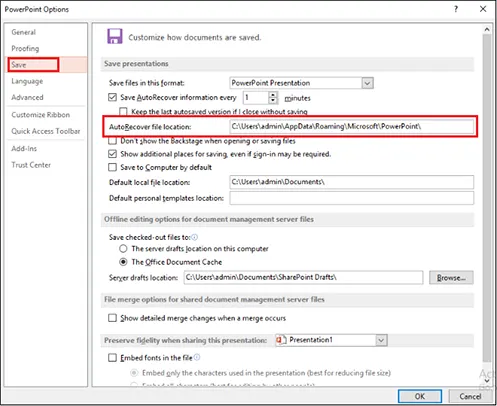Click the PowerPoint icon next to Presentation1
This screenshot has width=497, height=406.
pyautogui.click(x=281, y=340)
